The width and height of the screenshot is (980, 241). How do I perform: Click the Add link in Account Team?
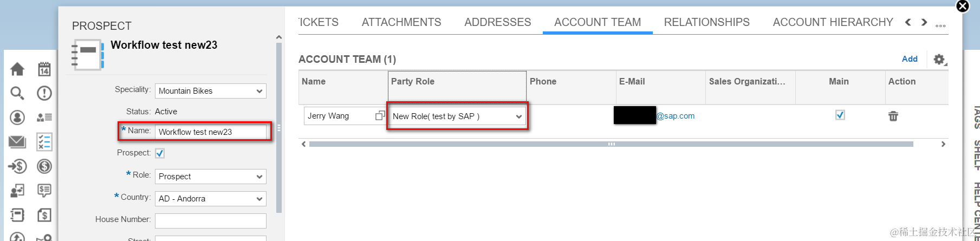click(910, 59)
